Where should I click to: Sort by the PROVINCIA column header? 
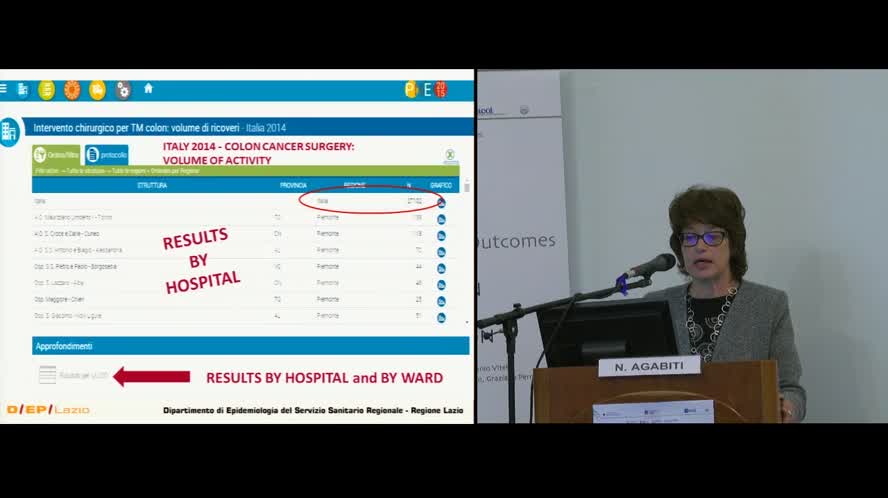coord(293,185)
